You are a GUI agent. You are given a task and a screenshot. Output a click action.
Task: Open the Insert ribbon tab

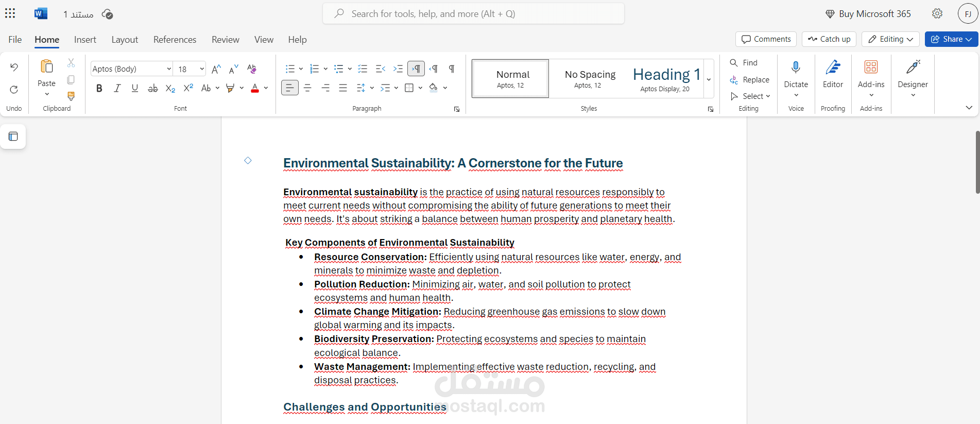(85, 40)
